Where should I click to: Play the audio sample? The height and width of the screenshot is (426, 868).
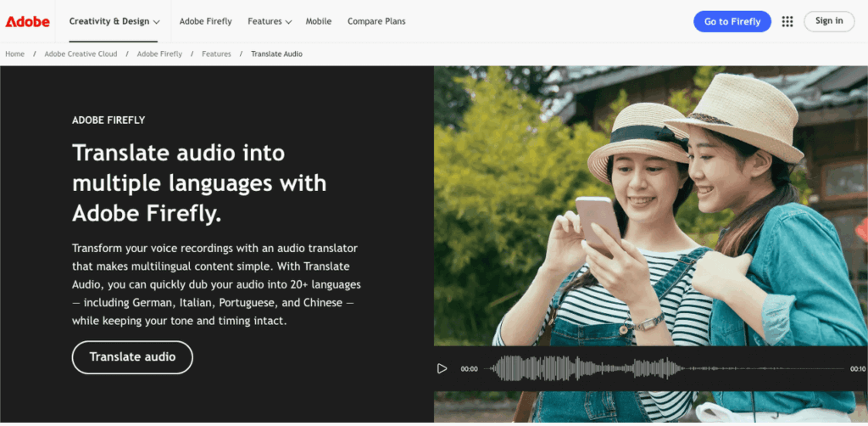pos(442,368)
